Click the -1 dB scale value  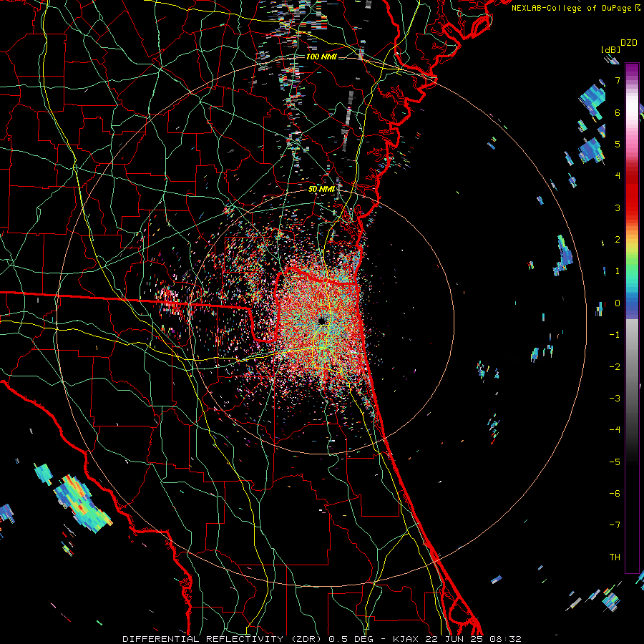click(615, 335)
